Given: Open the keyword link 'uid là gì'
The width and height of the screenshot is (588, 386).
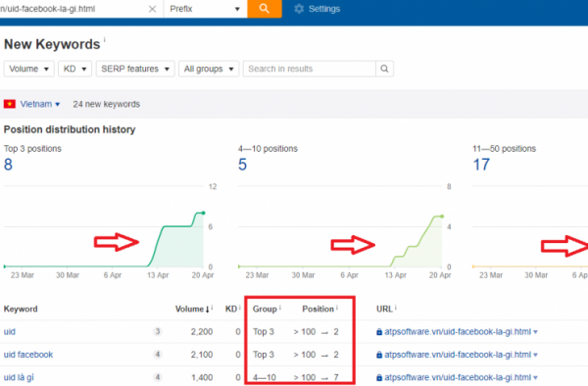Looking at the screenshot, I should point(19,378).
